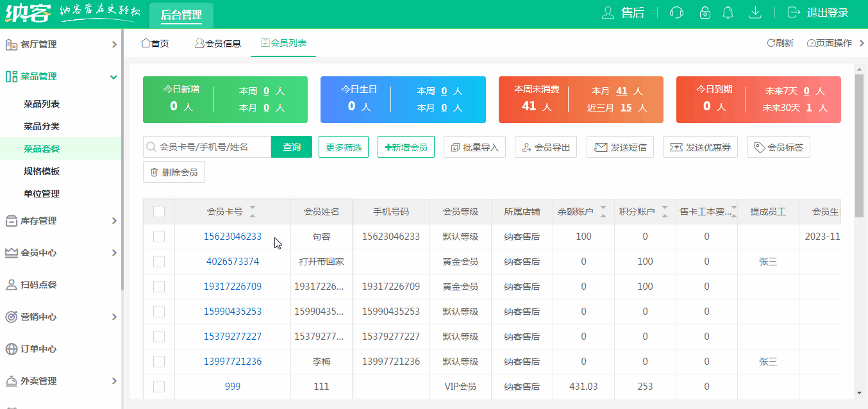Click the lock icon in top bar
This screenshot has width=868, height=409.
705,12
